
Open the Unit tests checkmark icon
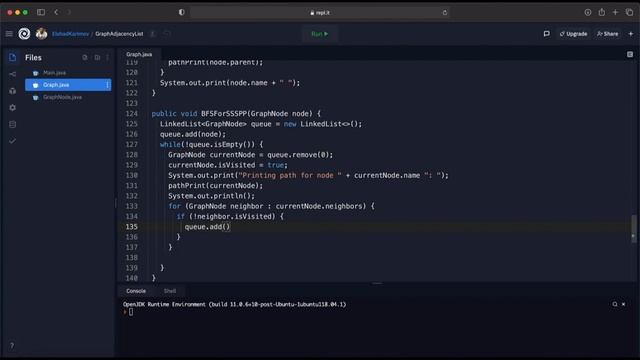tap(13, 141)
